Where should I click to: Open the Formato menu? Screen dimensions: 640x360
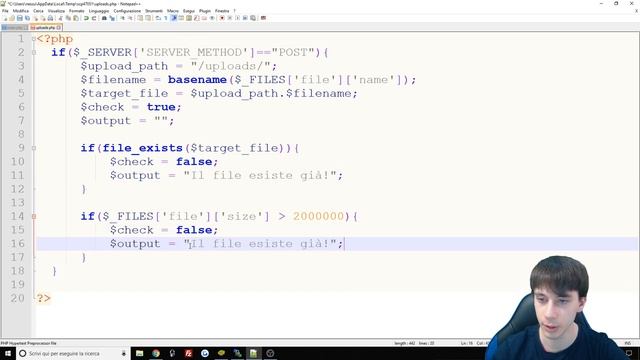point(77,11)
